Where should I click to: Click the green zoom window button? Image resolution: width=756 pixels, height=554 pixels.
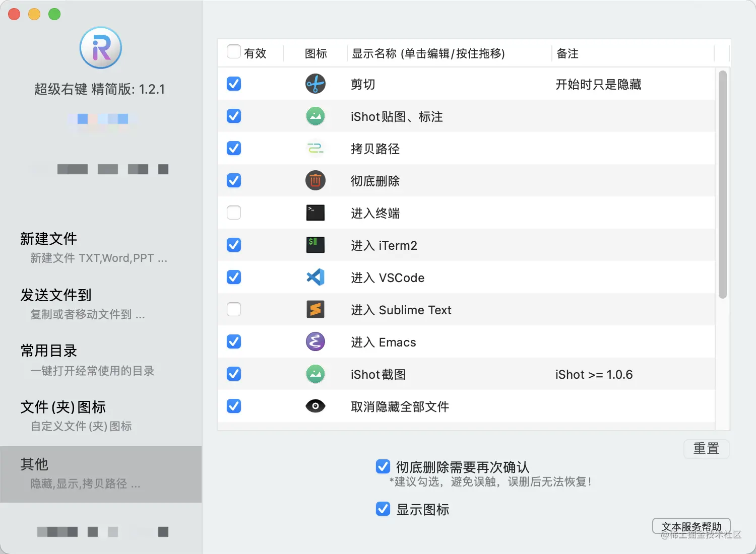tap(54, 14)
